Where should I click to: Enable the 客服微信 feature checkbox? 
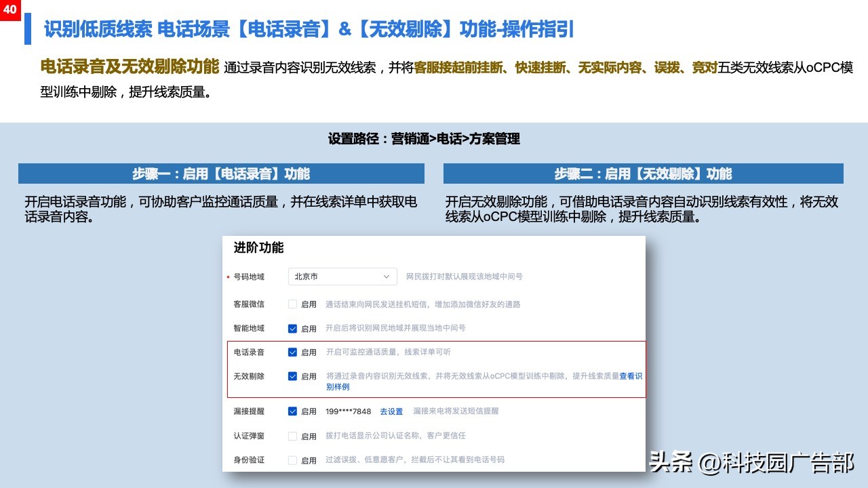292,304
